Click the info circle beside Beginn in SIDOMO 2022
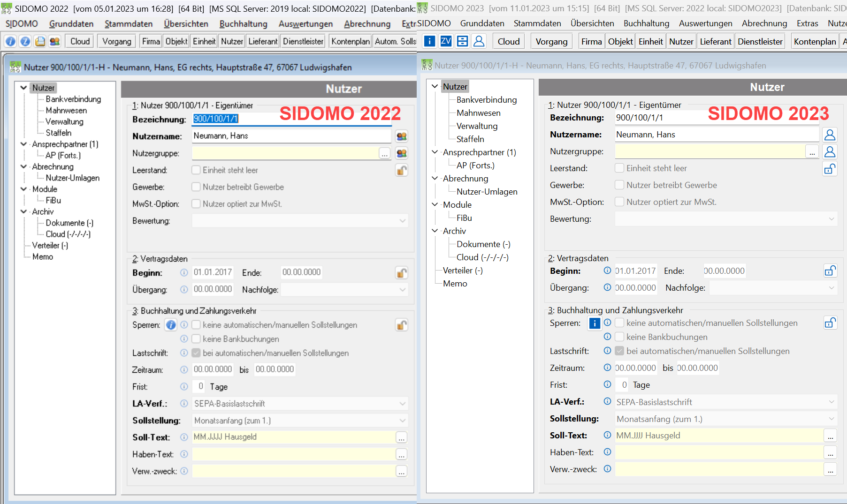Viewport: 847px width, 504px height. point(184,272)
